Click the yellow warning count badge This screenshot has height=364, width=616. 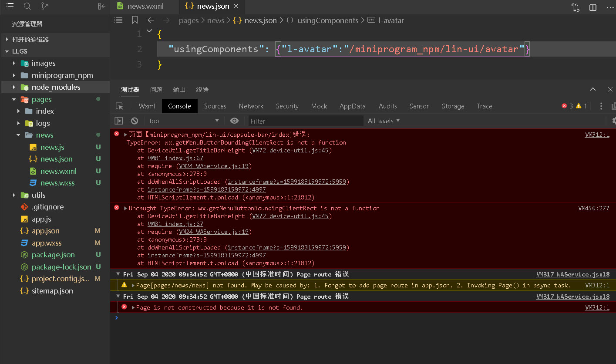coord(582,106)
